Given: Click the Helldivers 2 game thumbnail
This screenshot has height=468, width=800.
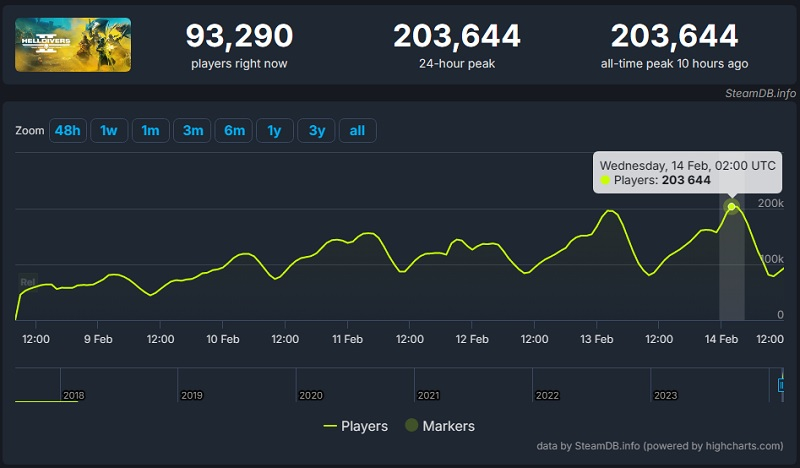Looking at the screenshot, I should click(x=72, y=44).
